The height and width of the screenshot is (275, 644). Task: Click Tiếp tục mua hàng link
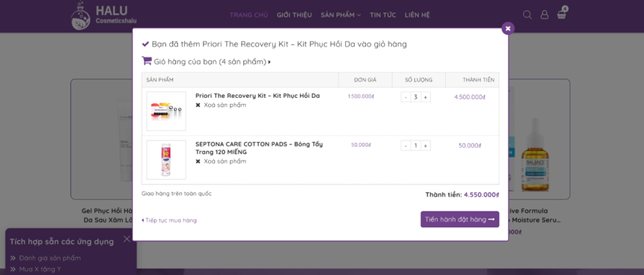169,220
